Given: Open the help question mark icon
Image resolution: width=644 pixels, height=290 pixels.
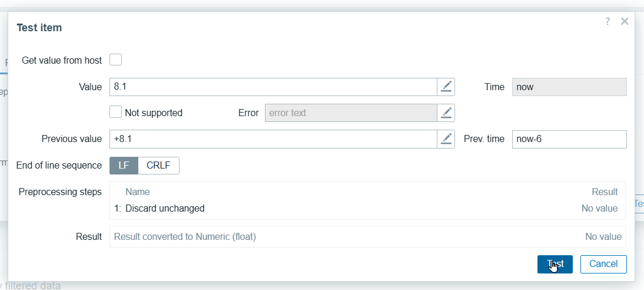Looking at the screenshot, I should coord(608,21).
